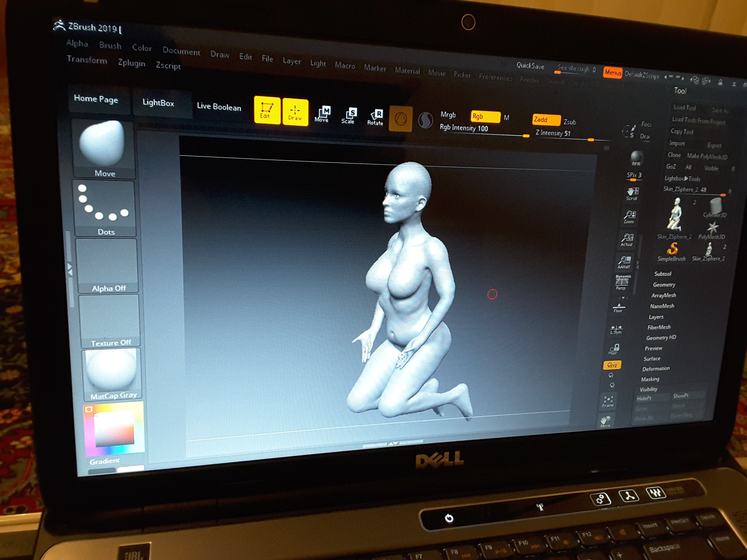Open the Move brush thumbnail
747x560 pixels.
[x=103, y=148]
